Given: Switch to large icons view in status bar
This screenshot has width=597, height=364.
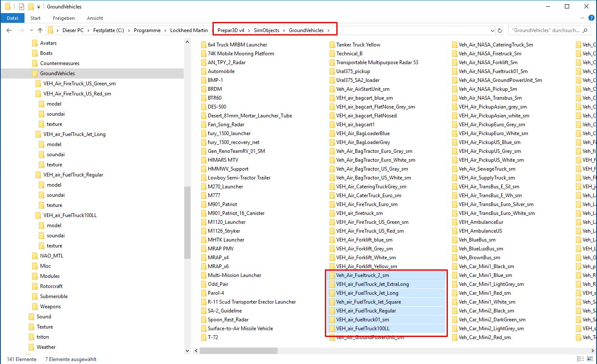Looking at the screenshot, I should pos(590,359).
